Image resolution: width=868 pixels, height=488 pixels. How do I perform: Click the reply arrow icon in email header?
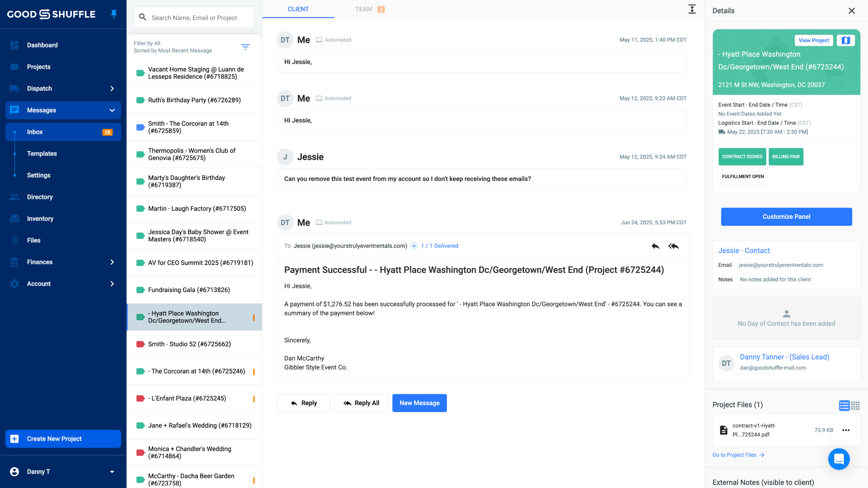click(x=655, y=246)
